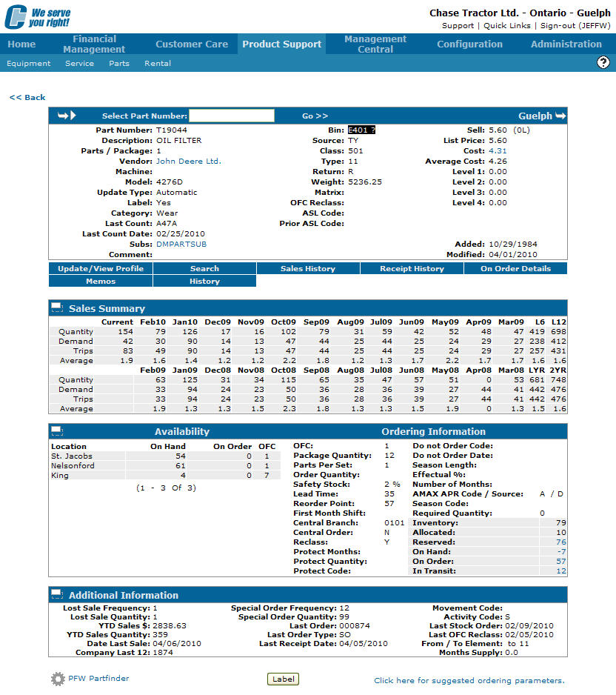Select the St. Jacobs location row
The image size is (616, 695).
(x=165, y=456)
